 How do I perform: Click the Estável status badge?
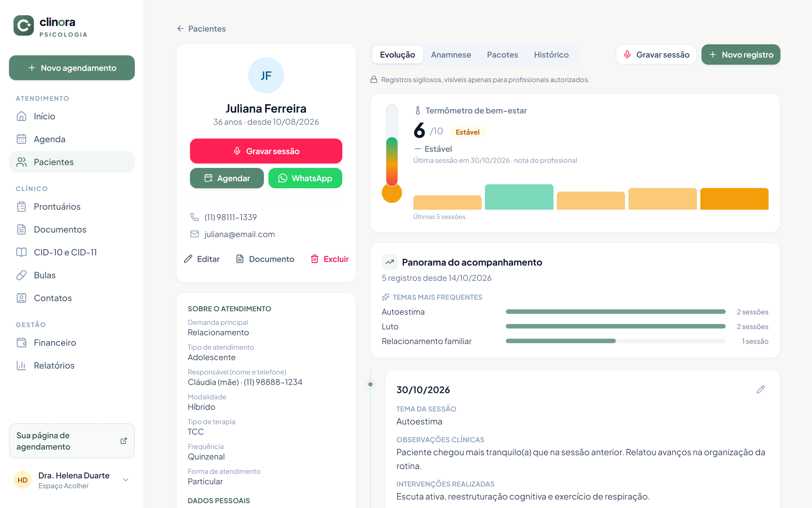[467, 132]
